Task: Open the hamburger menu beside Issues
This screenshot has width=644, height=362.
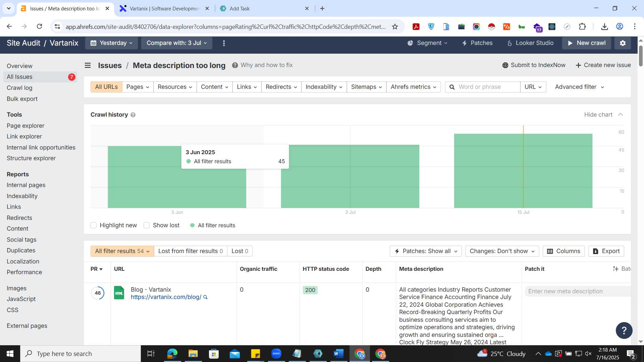Action: click(88, 65)
